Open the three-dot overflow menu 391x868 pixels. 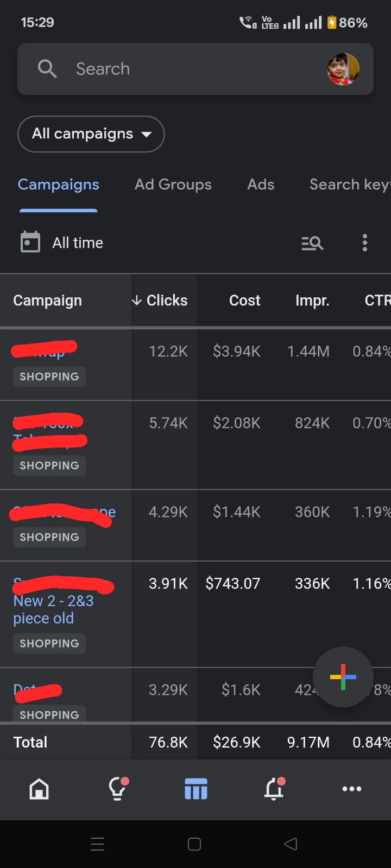pos(364,242)
